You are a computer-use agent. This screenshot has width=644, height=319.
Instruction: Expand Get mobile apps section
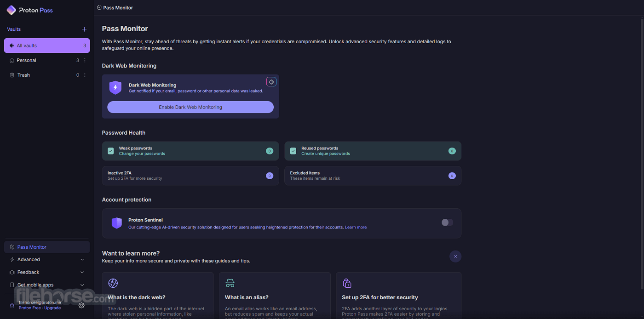(x=47, y=285)
